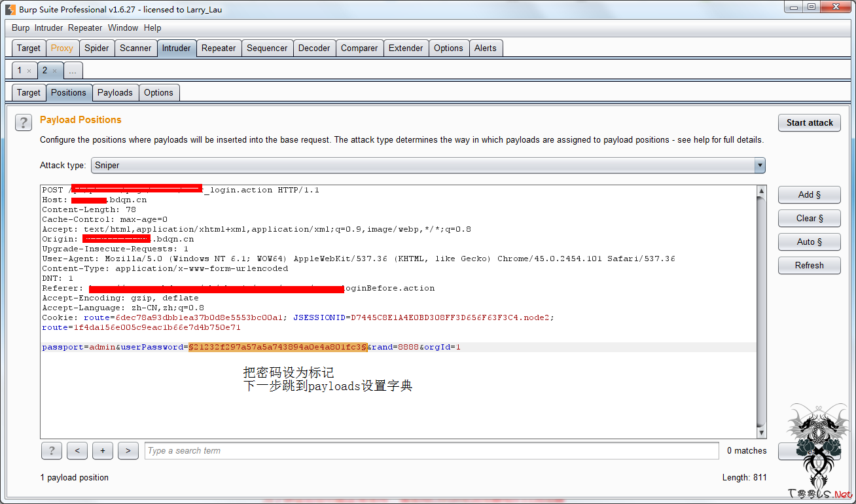Click the Start attack button
856x504 pixels.
tap(810, 122)
